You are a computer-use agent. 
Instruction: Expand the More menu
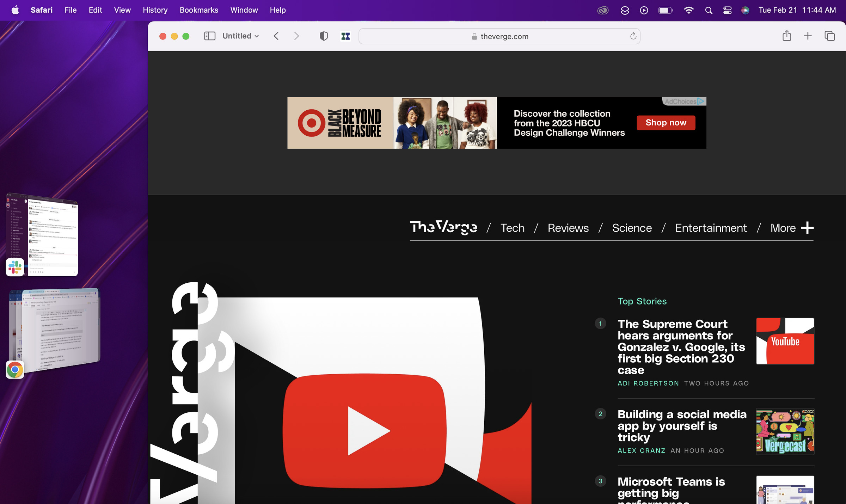pos(792,228)
